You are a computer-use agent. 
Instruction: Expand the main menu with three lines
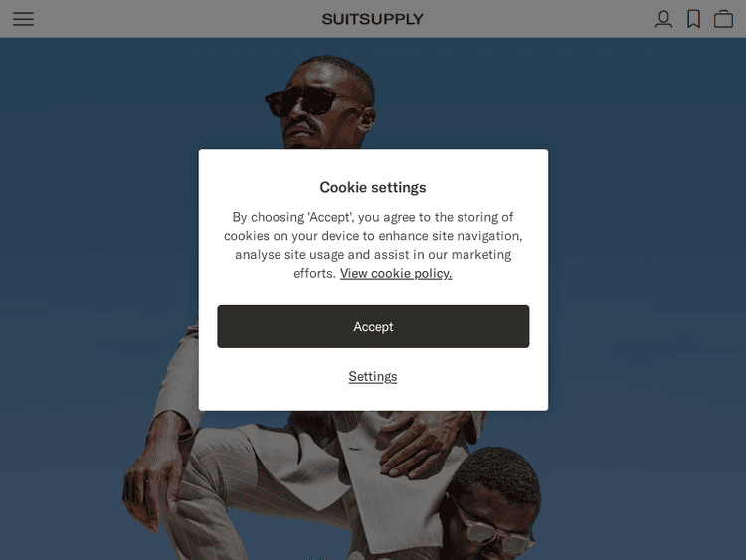click(23, 19)
